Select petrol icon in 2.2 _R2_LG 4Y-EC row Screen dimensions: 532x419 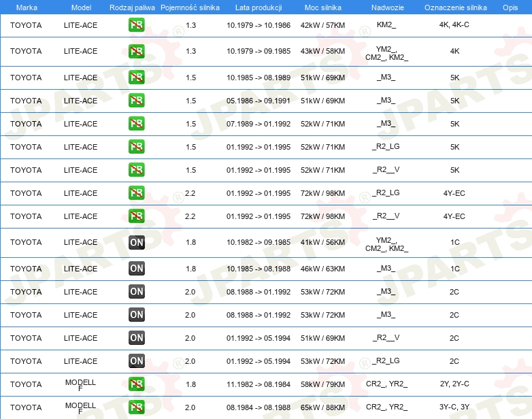point(136,192)
